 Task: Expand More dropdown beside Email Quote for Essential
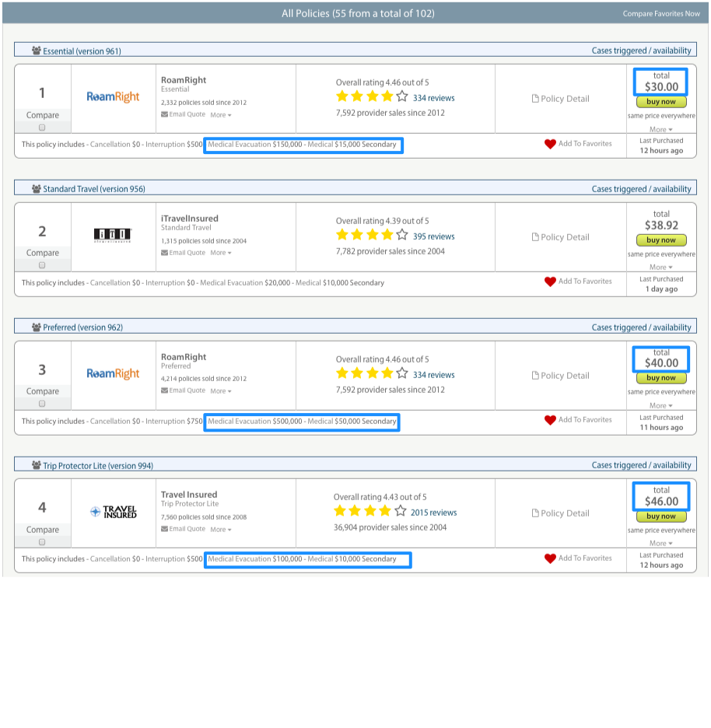221,114
